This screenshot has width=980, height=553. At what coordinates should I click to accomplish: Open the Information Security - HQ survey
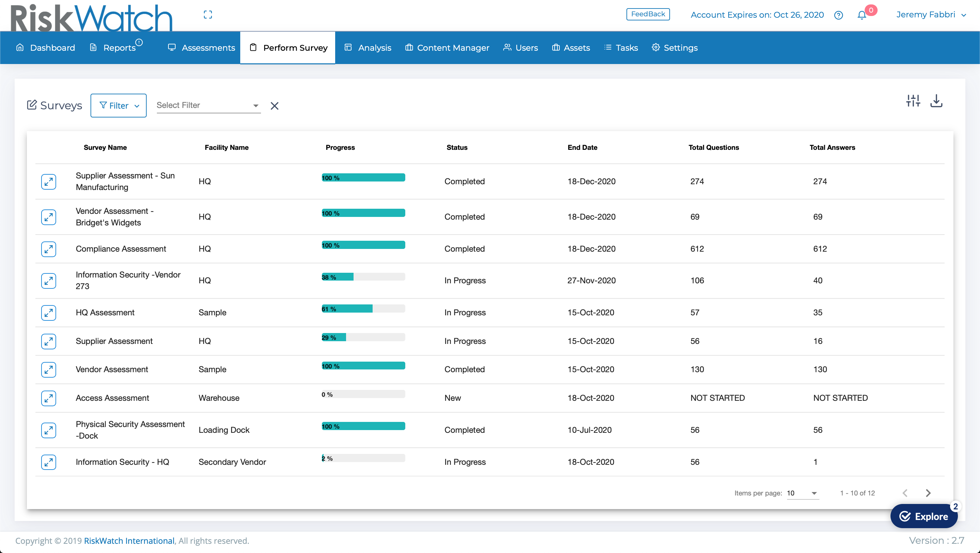coord(49,462)
